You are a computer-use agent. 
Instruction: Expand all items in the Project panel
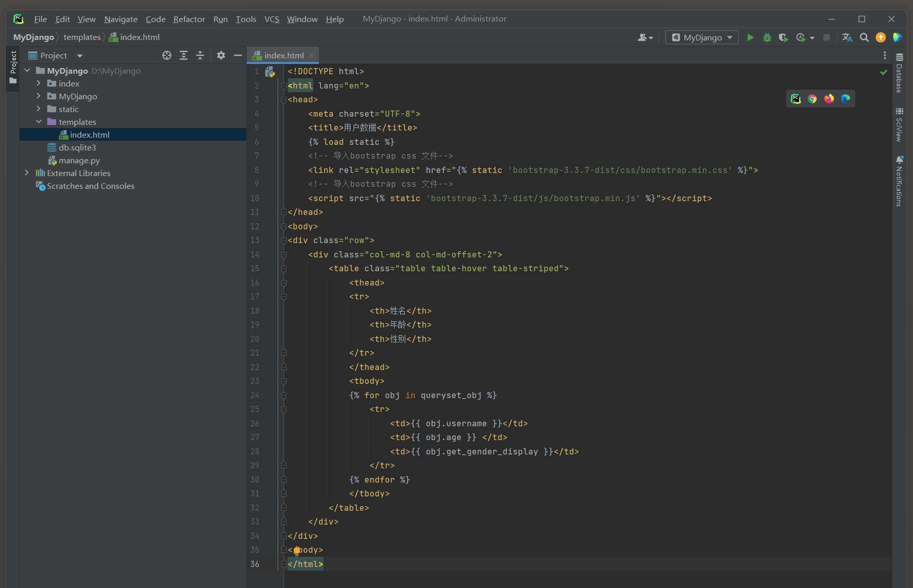tap(184, 55)
